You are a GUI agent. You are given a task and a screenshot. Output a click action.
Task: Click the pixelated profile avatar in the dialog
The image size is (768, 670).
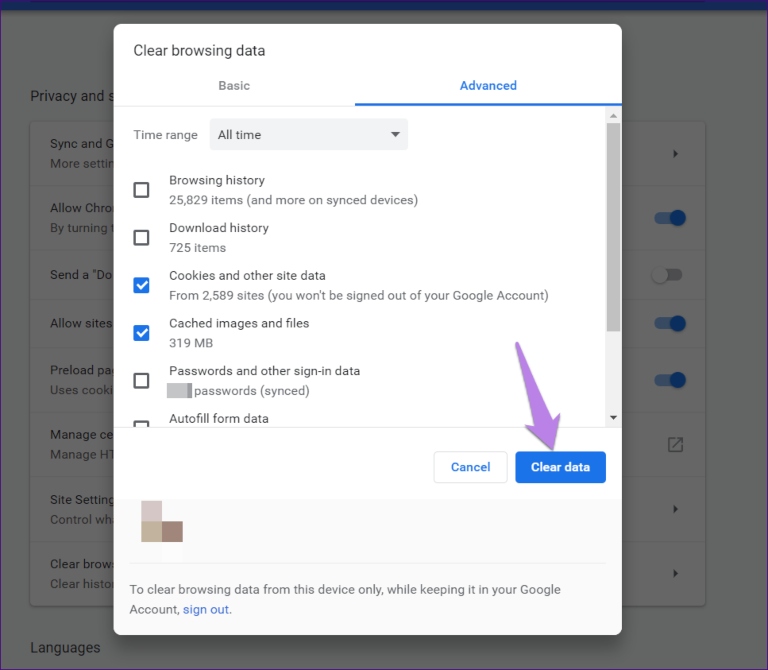[x=162, y=522]
